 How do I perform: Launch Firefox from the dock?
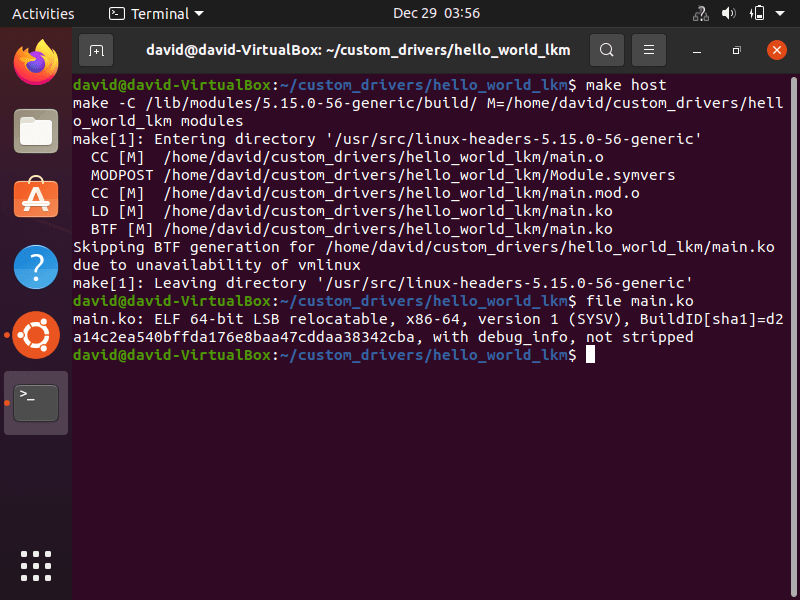(36, 62)
